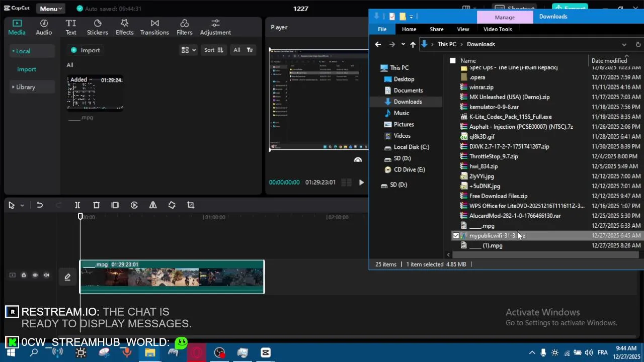
Task: Click the Split clip tool in timeline toolbar
Action: (x=77, y=205)
